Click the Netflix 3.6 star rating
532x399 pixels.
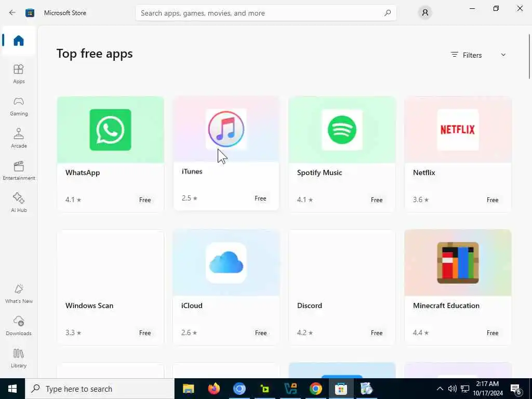[x=421, y=199]
